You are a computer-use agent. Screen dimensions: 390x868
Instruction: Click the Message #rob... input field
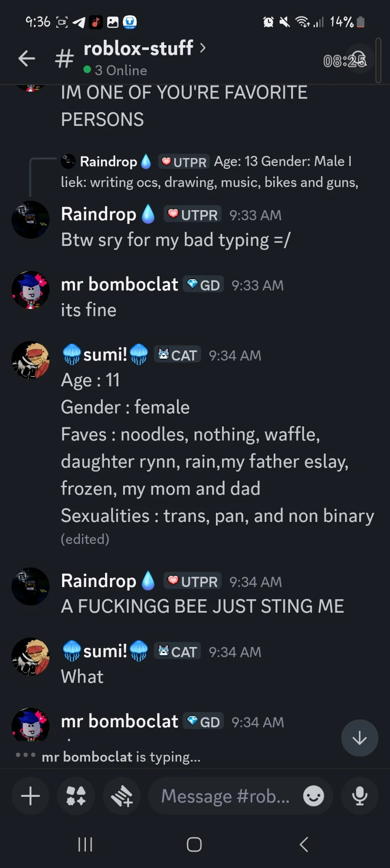(x=225, y=796)
